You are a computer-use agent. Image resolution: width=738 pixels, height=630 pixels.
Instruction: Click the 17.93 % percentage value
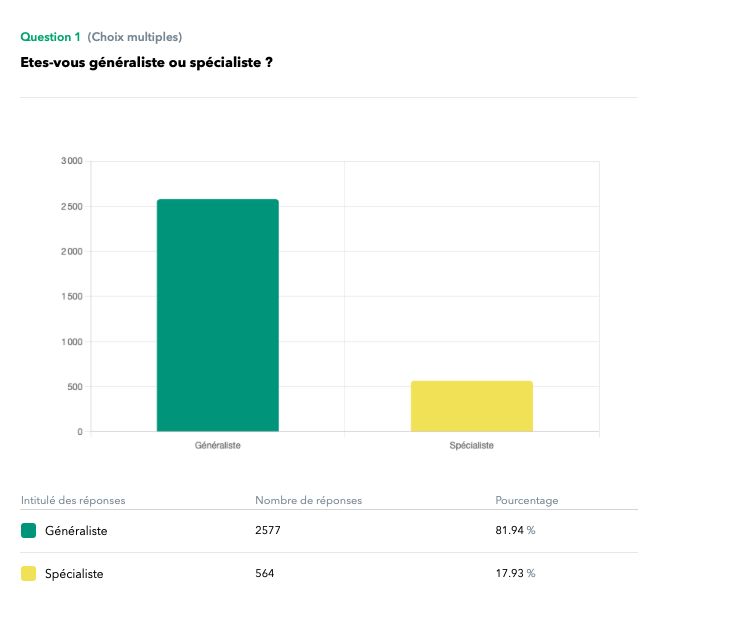pyautogui.click(x=515, y=574)
